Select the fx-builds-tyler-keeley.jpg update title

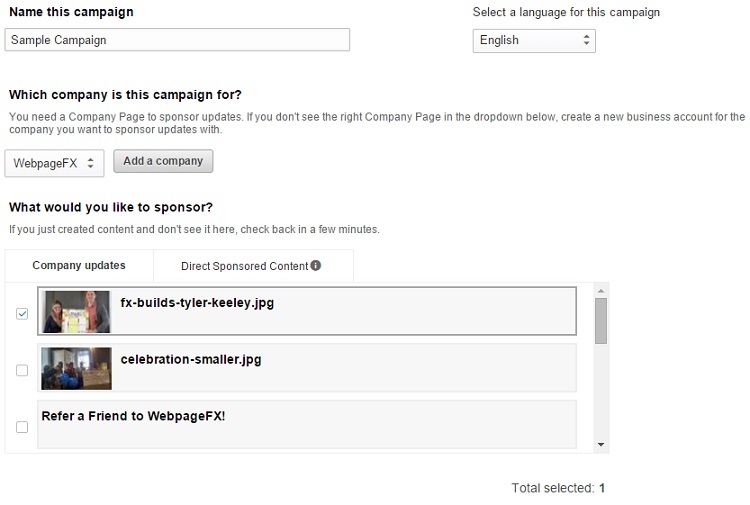(x=197, y=303)
